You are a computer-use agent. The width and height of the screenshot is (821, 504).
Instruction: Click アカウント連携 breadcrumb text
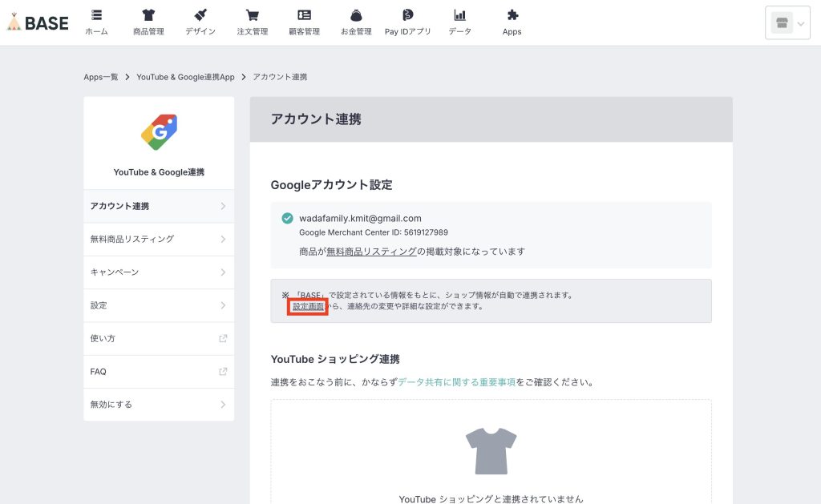point(280,77)
